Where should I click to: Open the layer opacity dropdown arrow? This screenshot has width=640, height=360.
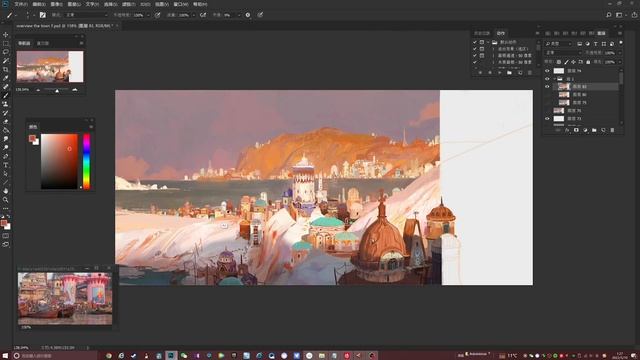click(620, 53)
